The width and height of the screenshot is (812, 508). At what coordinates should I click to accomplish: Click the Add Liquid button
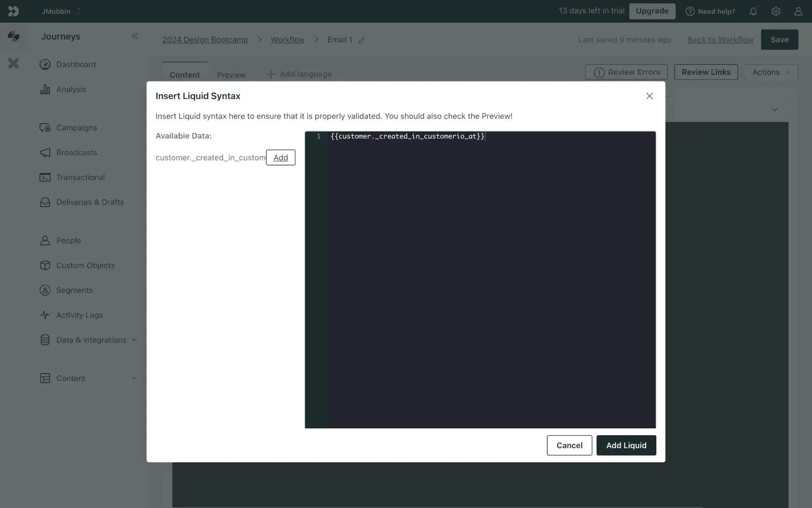[626, 445]
